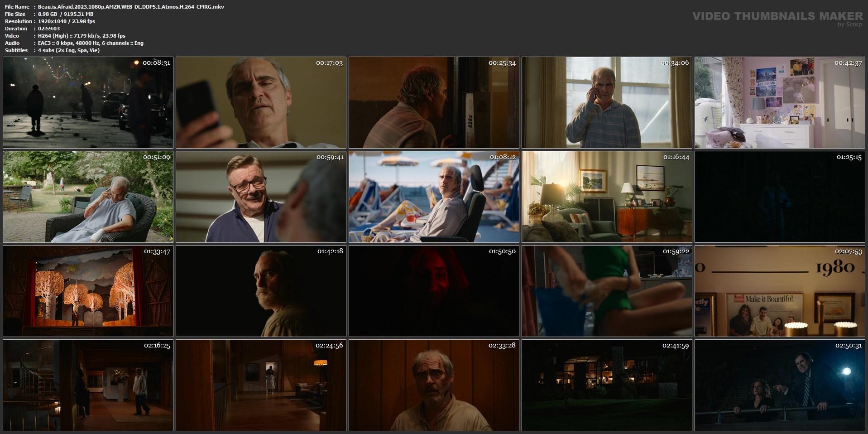Select the thumbnail timestamped 00:17:03

click(x=261, y=102)
